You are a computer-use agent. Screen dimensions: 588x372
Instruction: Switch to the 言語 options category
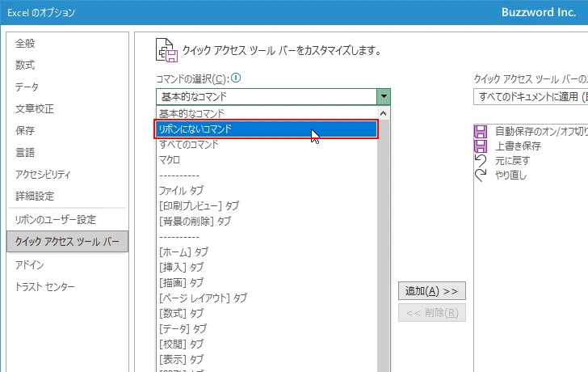(68, 152)
